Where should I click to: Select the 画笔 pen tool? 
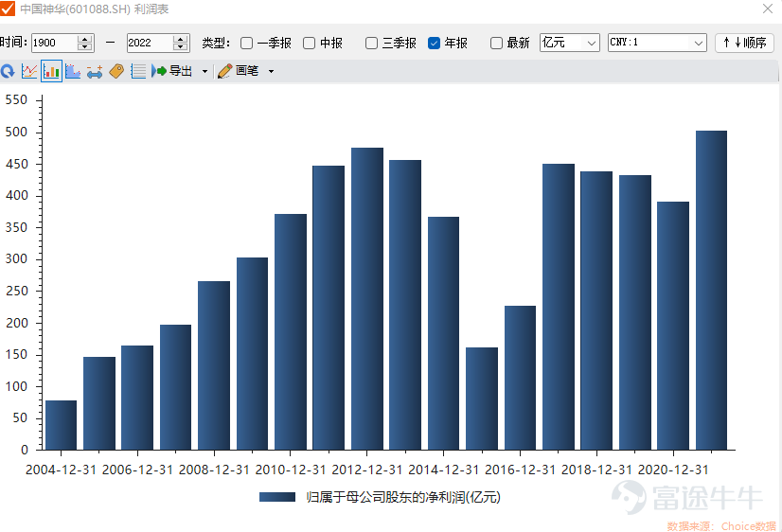(x=239, y=71)
